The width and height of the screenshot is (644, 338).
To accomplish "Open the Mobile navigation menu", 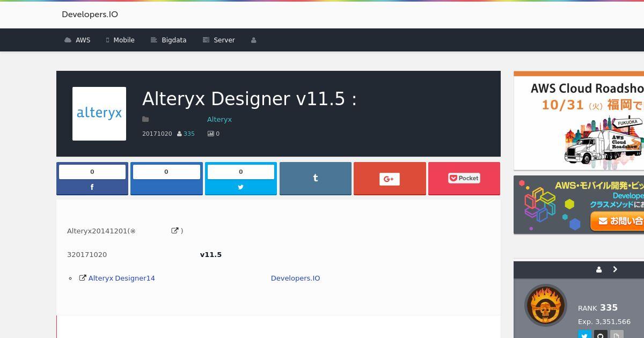I will [120, 40].
